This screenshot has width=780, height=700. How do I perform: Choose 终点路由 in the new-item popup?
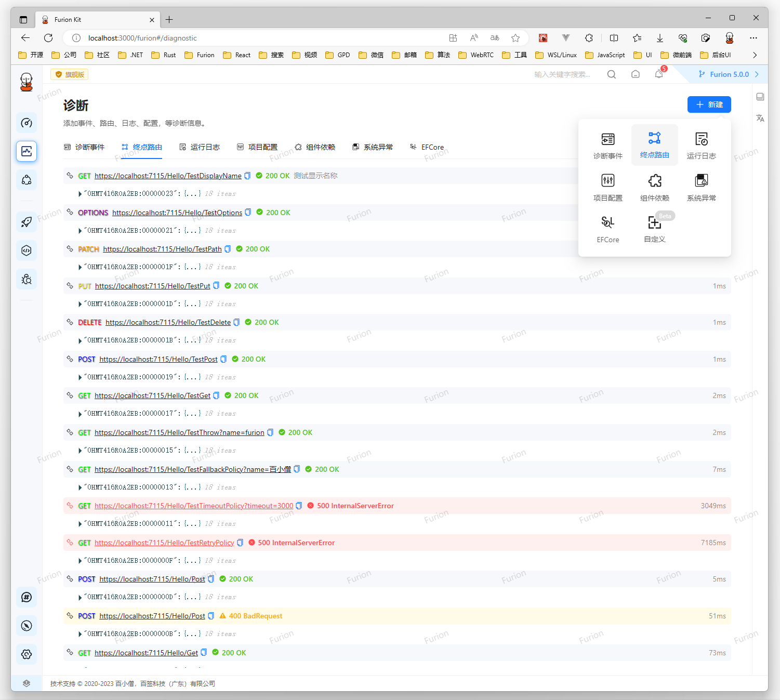click(655, 145)
